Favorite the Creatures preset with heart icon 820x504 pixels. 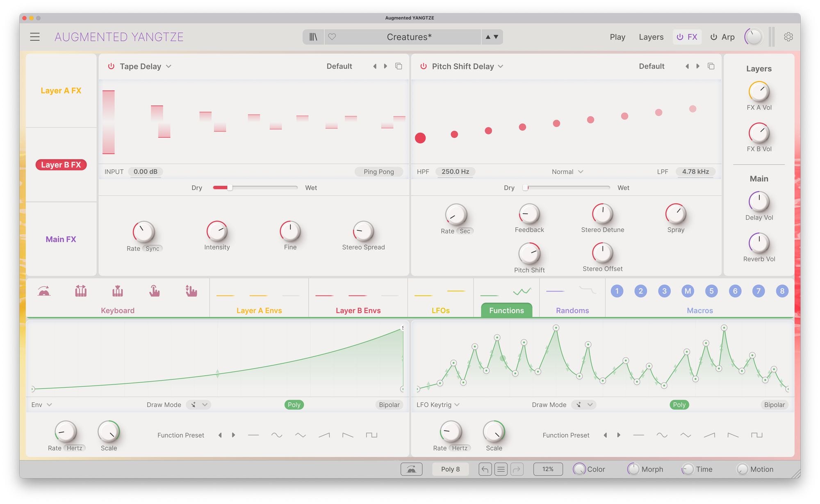point(332,37)
